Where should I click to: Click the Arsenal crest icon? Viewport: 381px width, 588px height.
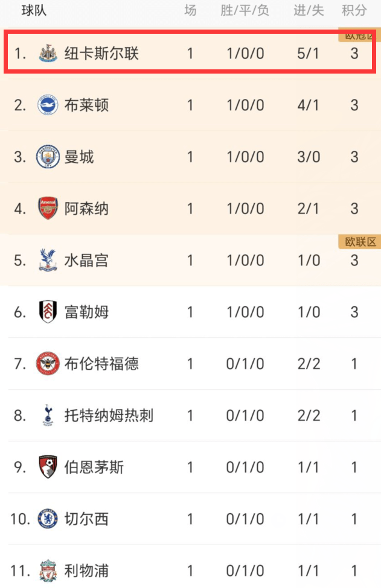[x=48, y=209]
